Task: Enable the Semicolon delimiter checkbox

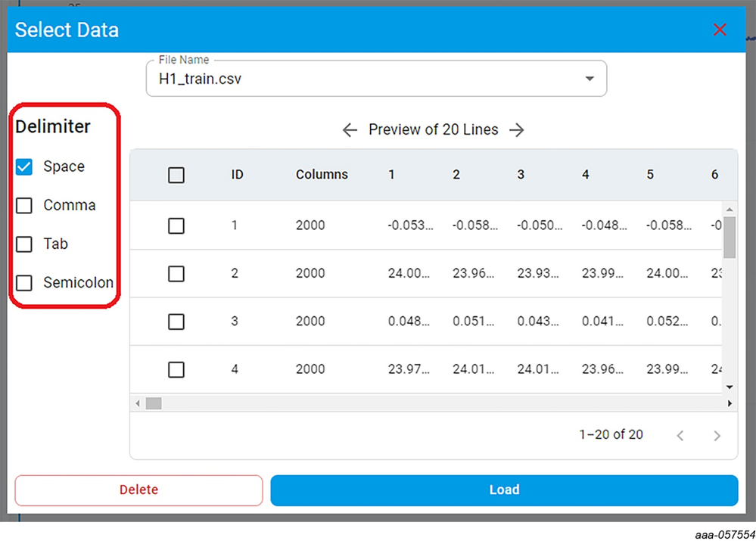Action: (24, 283)
